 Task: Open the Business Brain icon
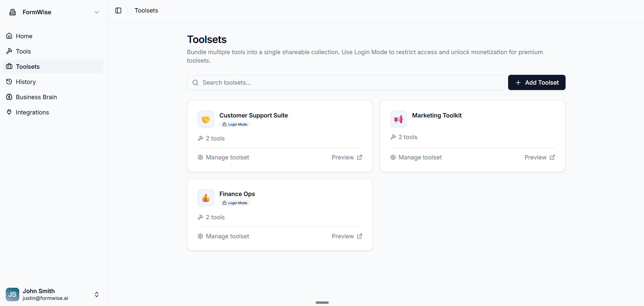pyautogui.click(x=9, y=97)
